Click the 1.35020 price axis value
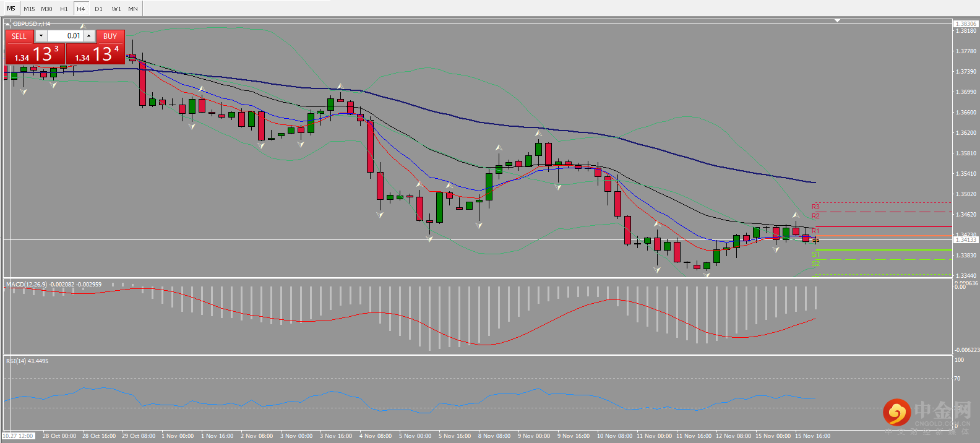 click(966, 194)
